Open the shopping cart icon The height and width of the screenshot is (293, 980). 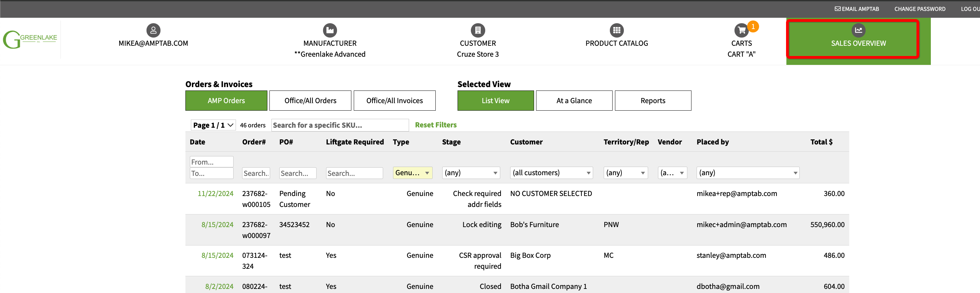[741, 30]
